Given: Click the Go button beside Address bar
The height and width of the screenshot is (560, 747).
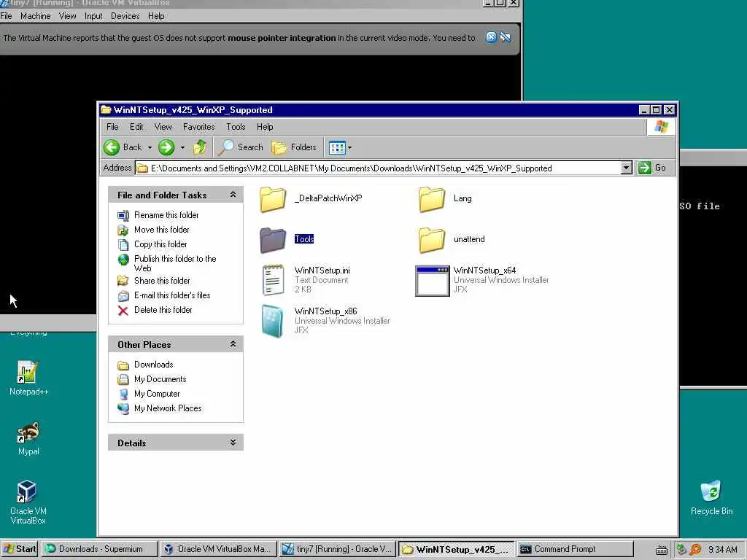Looking at the screenshot, I should tap(651, 168).
